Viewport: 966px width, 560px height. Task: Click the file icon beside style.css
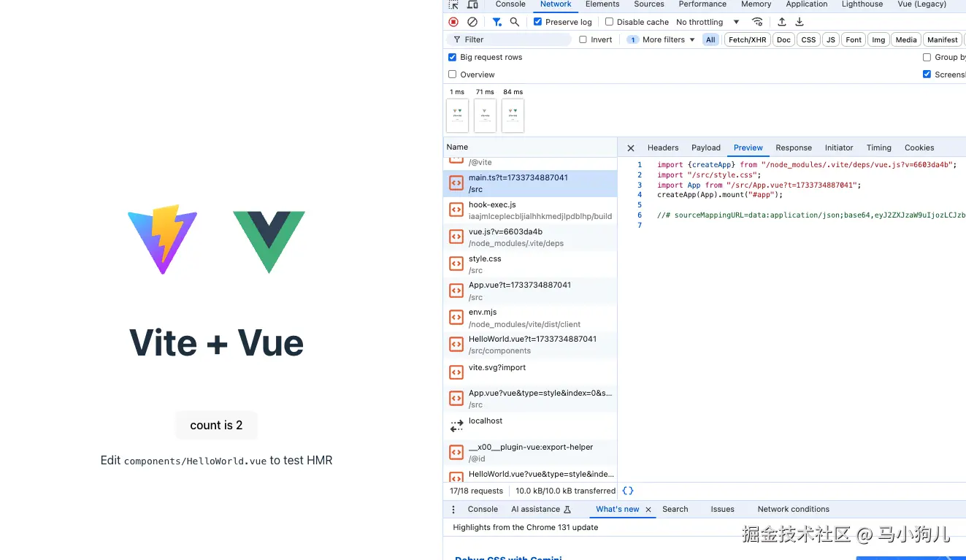tap(456, 264)
